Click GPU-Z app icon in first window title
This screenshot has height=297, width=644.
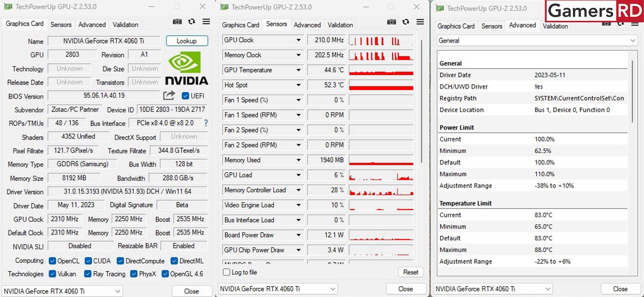tap(8, 6)
